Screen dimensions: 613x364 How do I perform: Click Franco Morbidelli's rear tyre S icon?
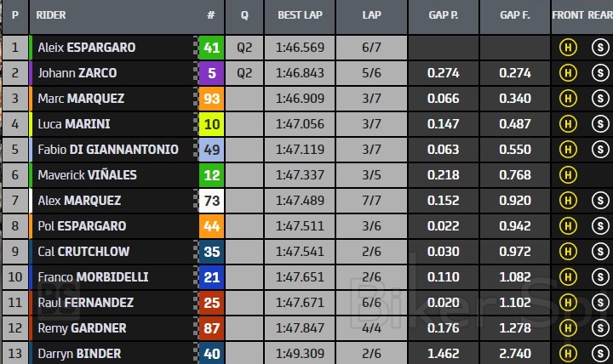[599, 277]
